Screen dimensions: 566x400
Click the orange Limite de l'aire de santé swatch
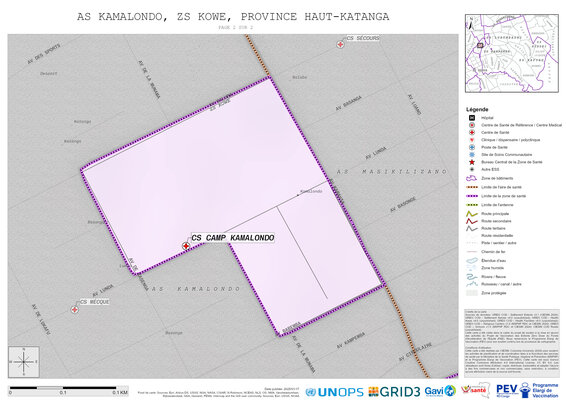tap(471, 187)
